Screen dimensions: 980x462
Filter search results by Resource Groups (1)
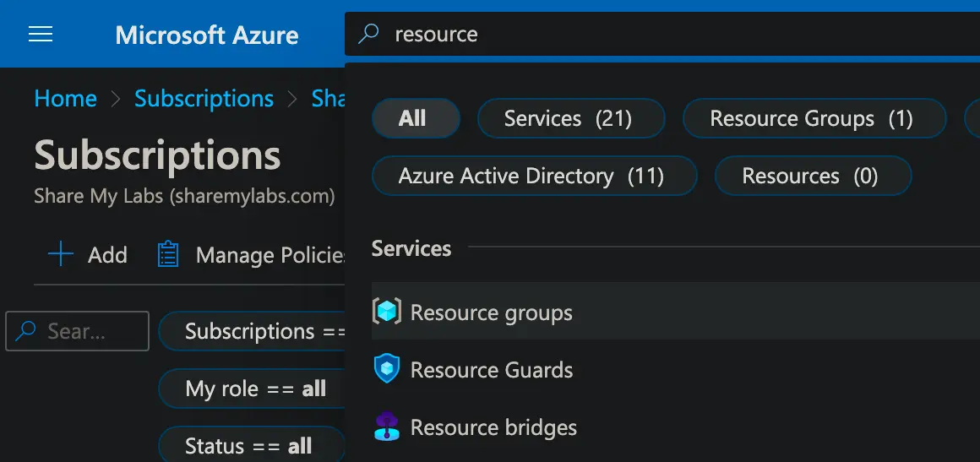(x=813, y=119)
